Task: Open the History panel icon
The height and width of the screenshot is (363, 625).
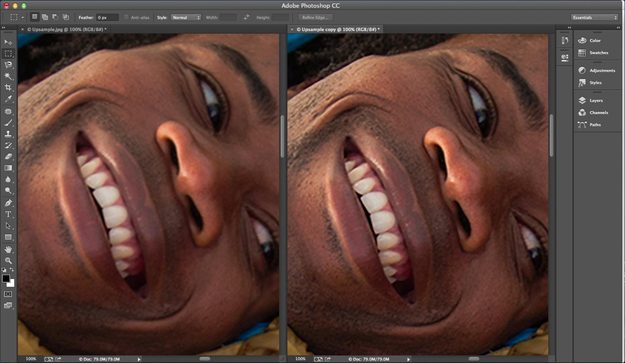Action: tap(564, 40)
